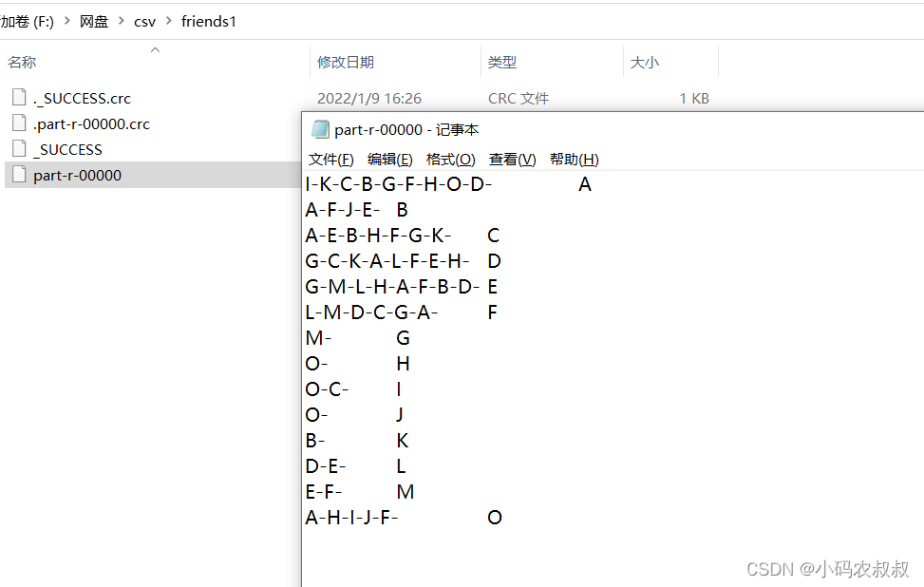Navigate to csv via the breadcrumb
The height and width of the screenshot is (587, 924).
(144, 21)
